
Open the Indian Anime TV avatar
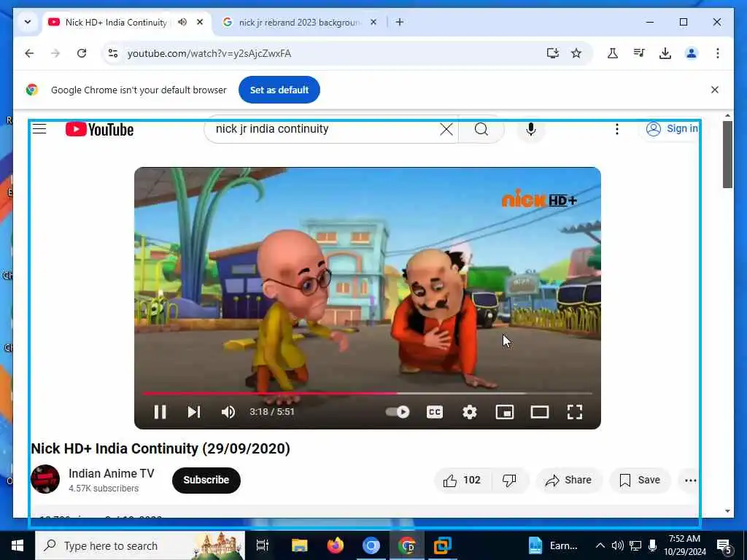tap(45, 479)
